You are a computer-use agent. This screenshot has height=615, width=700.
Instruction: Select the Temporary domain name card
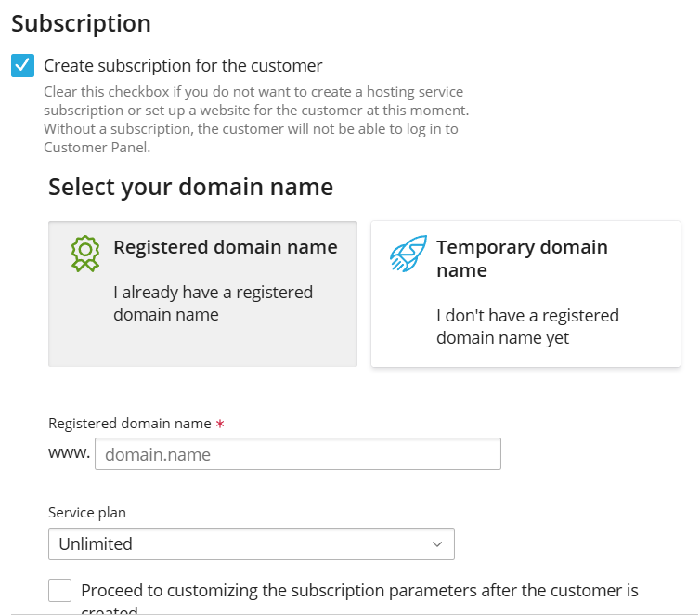click(525, 294)
